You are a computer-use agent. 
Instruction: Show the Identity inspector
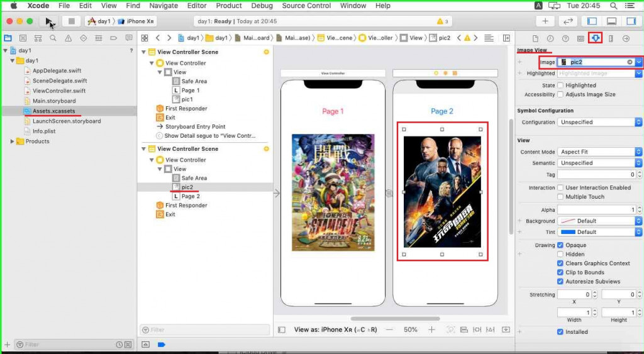pos(580,38)
